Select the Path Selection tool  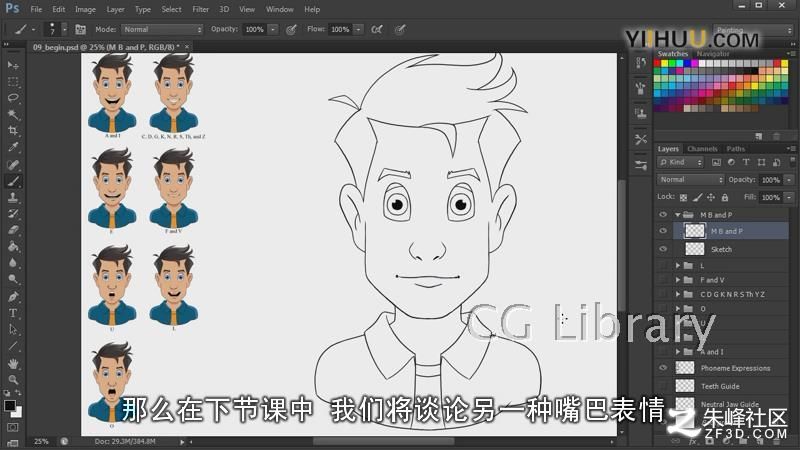pos(13,330)
